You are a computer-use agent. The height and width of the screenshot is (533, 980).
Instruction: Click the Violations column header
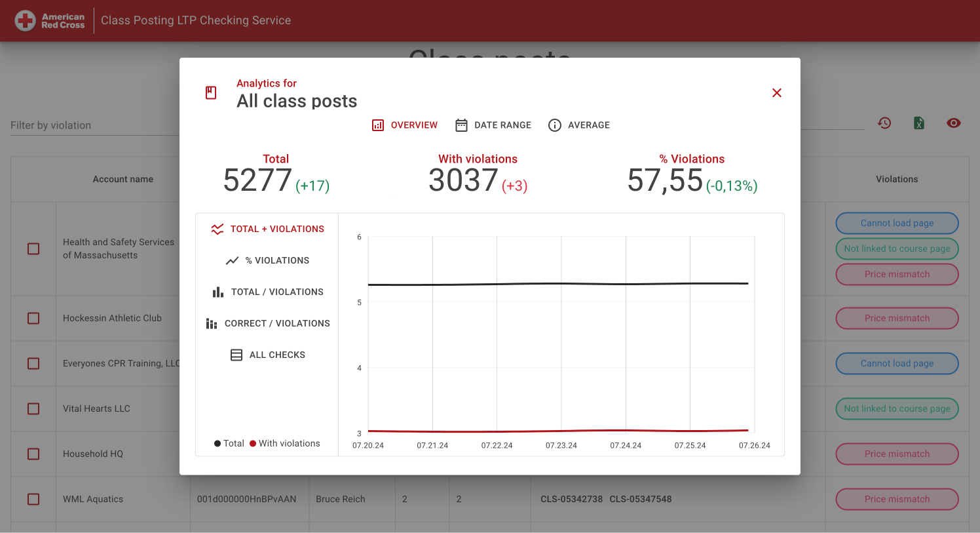(x=897, y=179)
